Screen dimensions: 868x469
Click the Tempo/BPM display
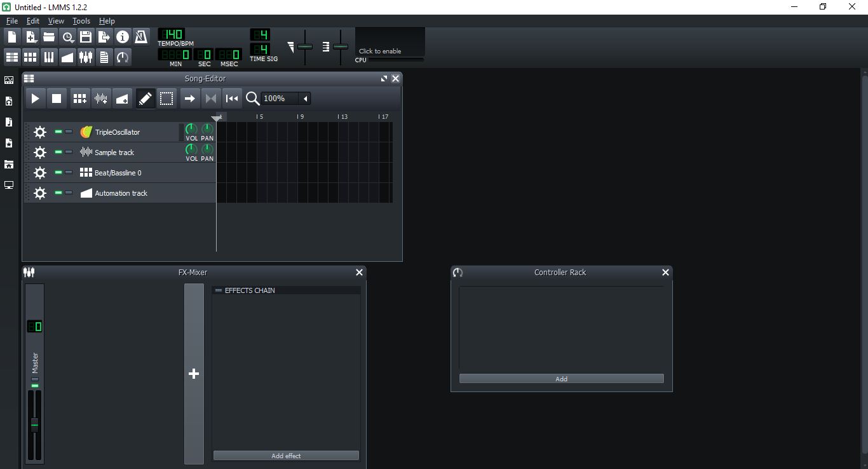click(x=171, y=34)
